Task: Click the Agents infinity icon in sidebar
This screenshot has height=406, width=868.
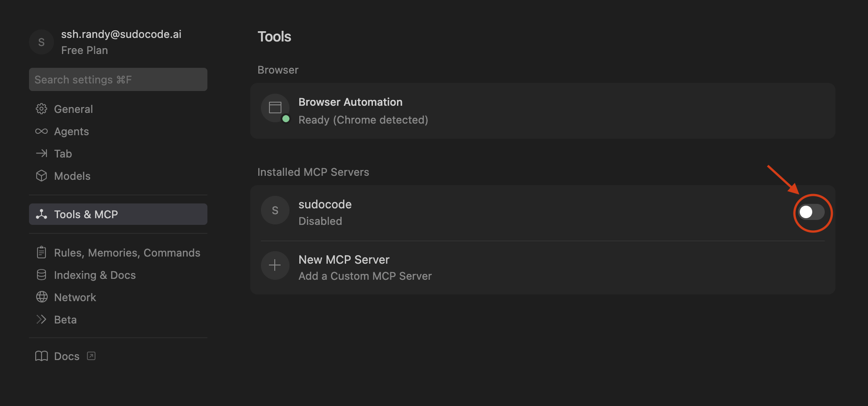Action: (41, 131)
